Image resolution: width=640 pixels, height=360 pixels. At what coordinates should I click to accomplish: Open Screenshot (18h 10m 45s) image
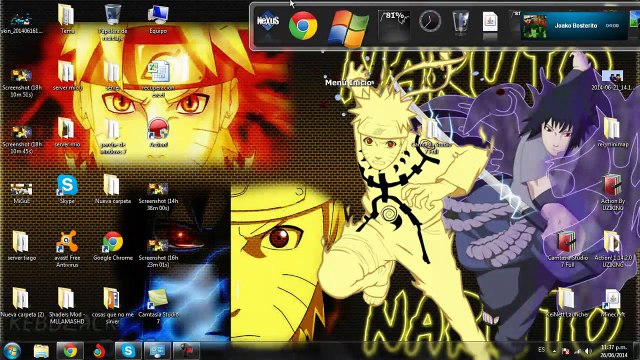pyautogui.click(x=21, y=140)
